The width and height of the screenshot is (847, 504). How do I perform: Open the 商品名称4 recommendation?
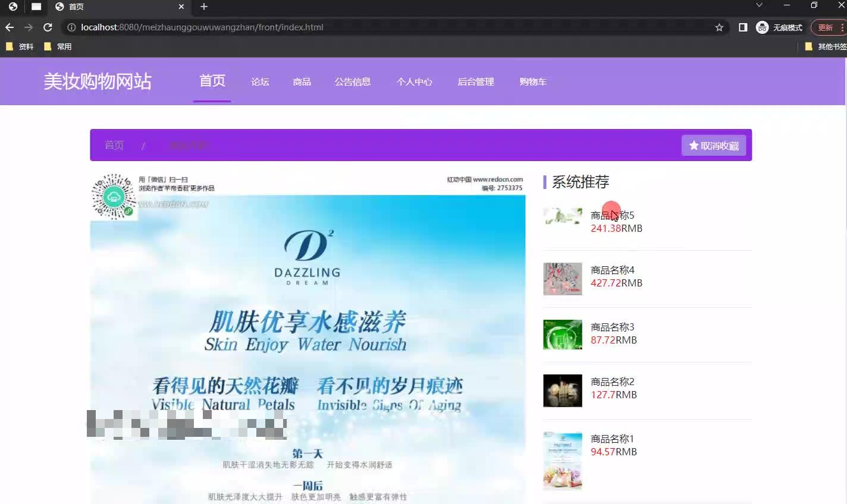[x=613, y=270]
